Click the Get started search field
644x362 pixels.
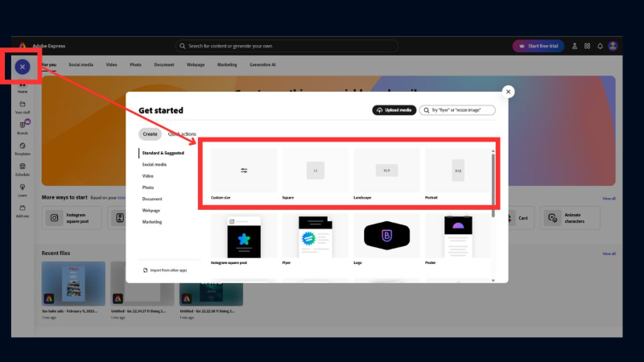coord(457,110)
